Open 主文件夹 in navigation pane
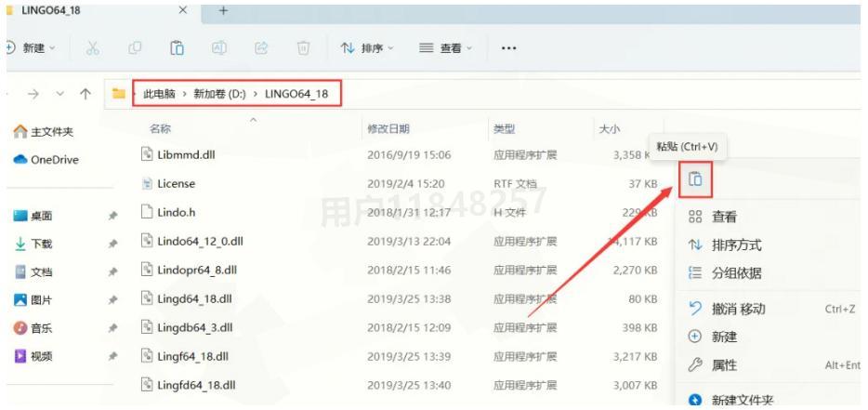This screenshot has width=868, height=410. [44, 132]
